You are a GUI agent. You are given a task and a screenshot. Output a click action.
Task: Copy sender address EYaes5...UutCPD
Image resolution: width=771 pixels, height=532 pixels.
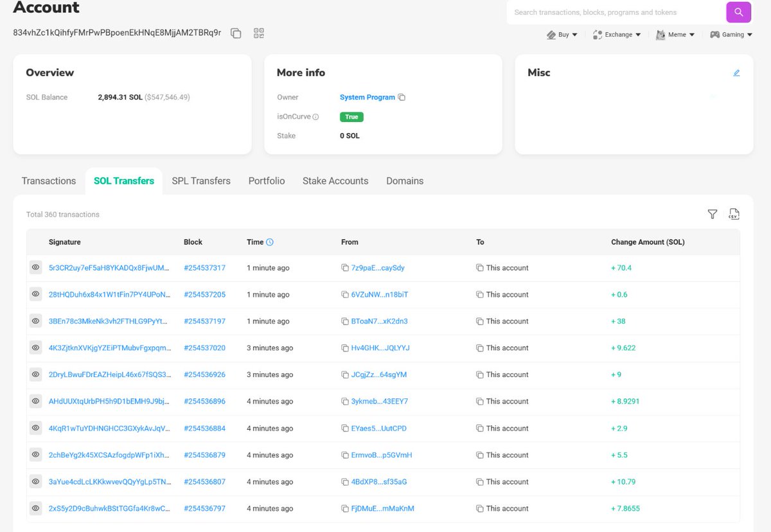[x=345, y=429]
